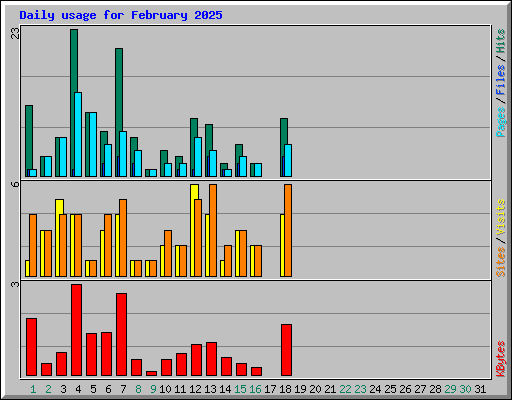The image size is (512, 400).
Task: Click the Files legend label
Action: click(x=500, y=80)
